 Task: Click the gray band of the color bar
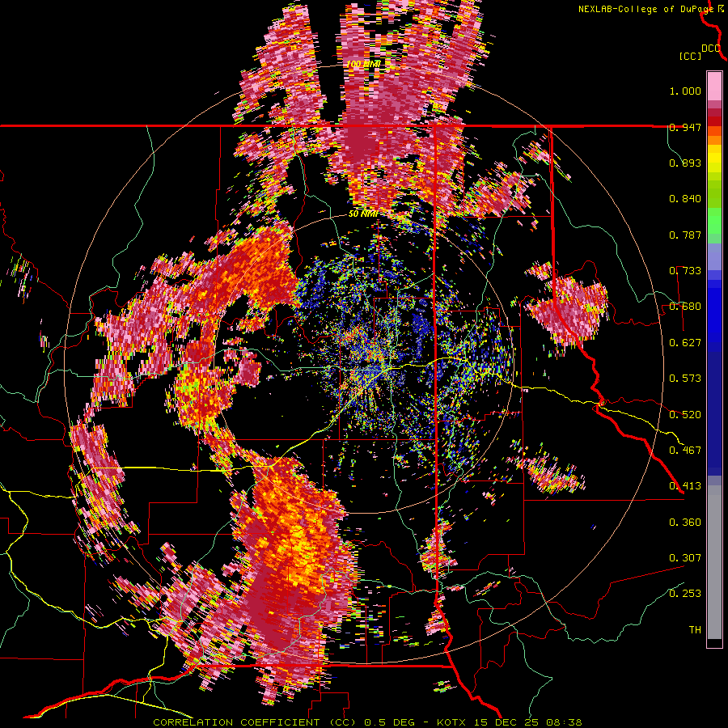pyautogui.click(x=714, y=562)
